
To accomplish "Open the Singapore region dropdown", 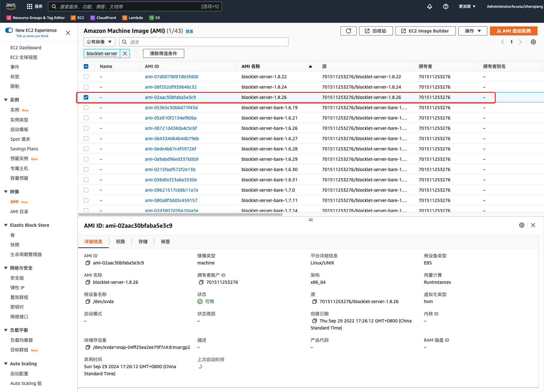I will point(467,6).
